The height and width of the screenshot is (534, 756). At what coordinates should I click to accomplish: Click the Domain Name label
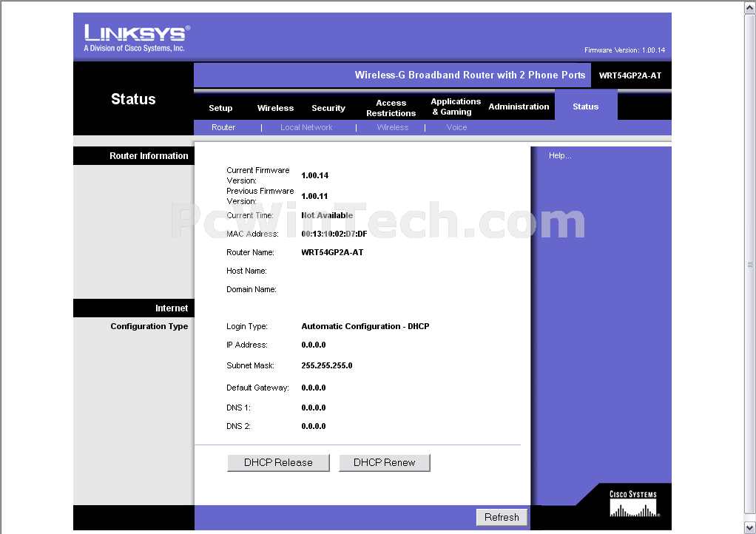[252, 289]
